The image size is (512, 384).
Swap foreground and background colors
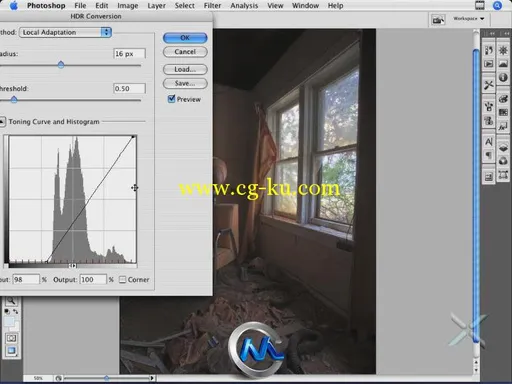point(16,312)
